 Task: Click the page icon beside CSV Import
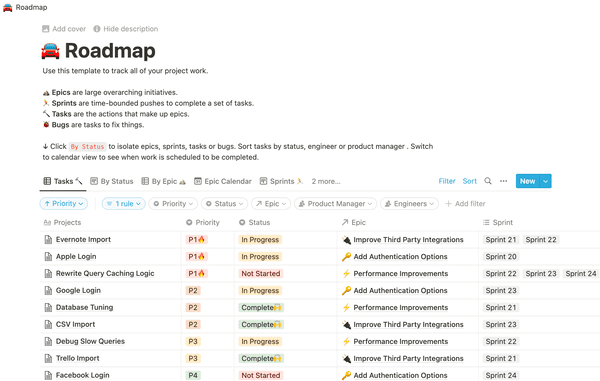click(48, 324)
